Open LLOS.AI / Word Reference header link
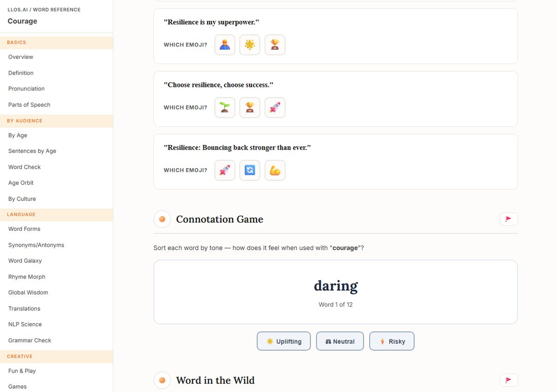558x392 pixels. 44,10
